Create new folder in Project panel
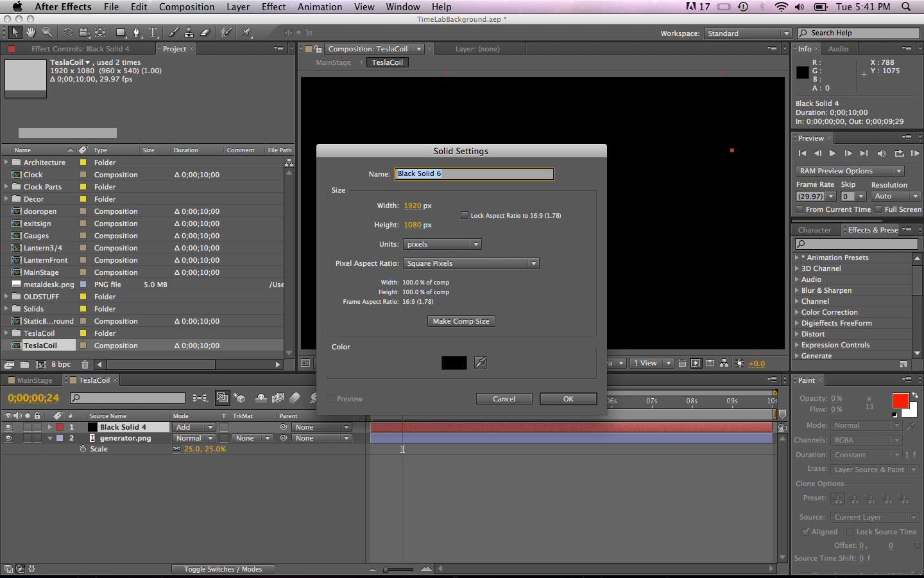The width and height of the screenshot is (924, 578). click(x=24, y=365)
